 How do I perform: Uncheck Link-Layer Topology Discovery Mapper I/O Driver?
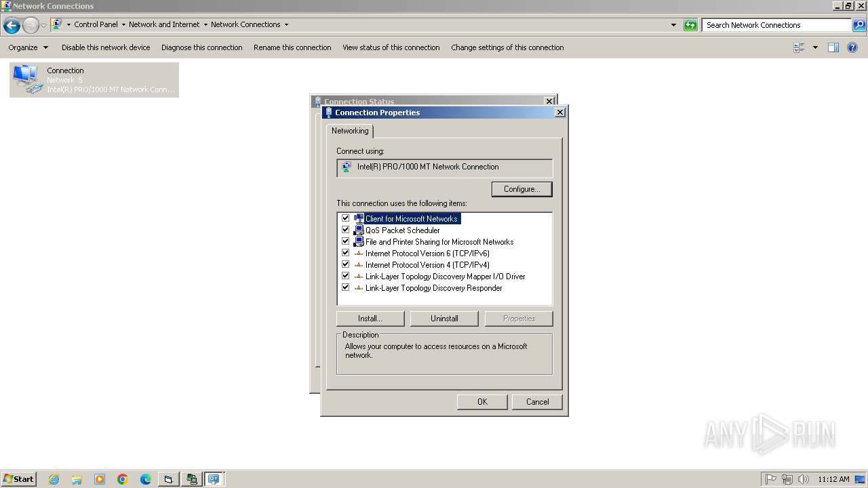pyautogui.click(x=346, y=276)
